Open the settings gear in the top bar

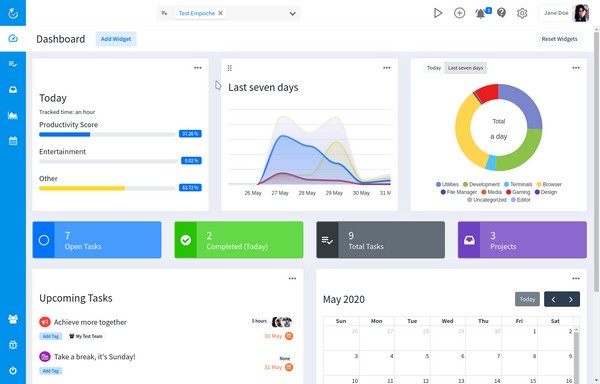tap(522, 13)
